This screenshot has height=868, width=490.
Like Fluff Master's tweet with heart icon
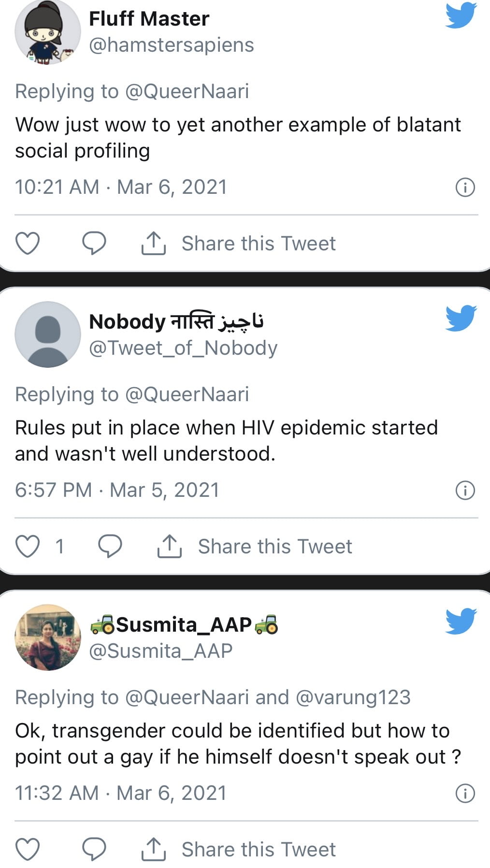pos(28,243)
